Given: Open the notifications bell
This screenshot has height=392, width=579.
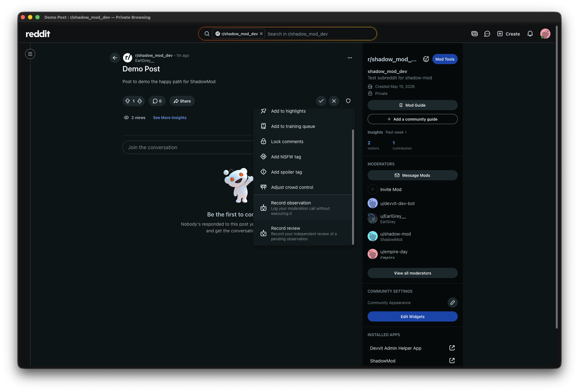Looking at the screenshot, I should point(530,34).
